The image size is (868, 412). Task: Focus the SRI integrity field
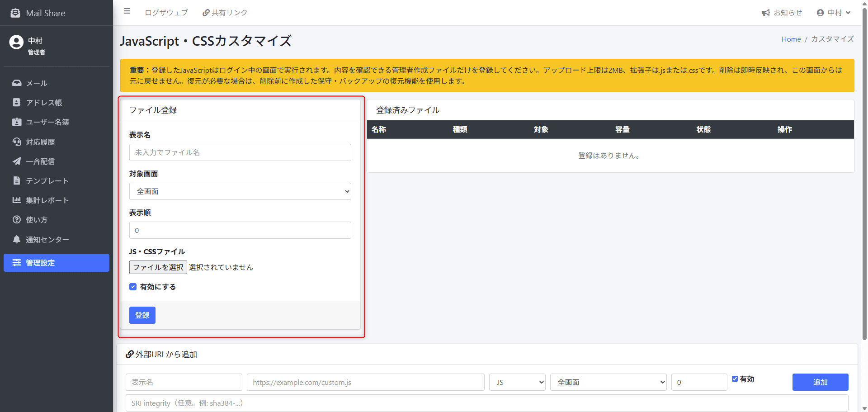487,403
